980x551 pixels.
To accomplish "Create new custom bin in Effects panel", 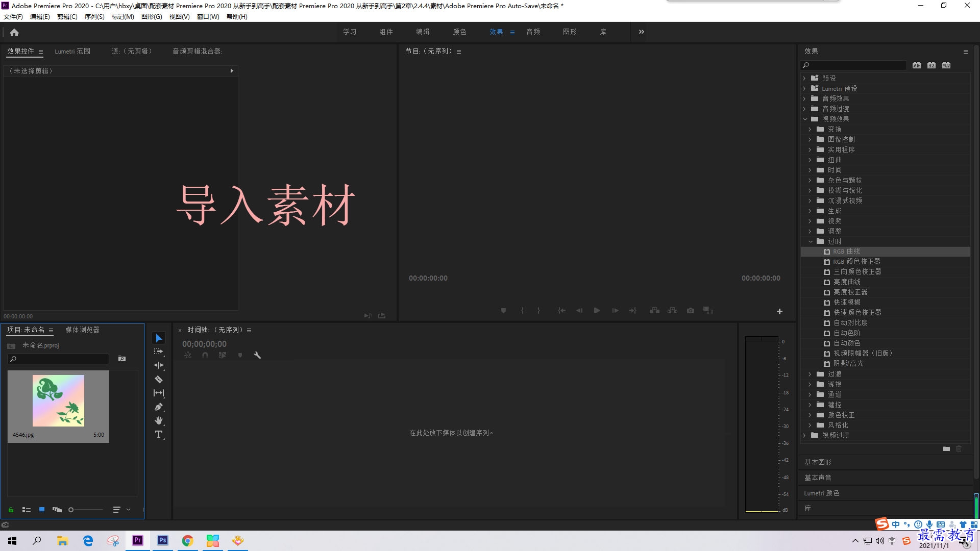I will click(x=946, y=449).
